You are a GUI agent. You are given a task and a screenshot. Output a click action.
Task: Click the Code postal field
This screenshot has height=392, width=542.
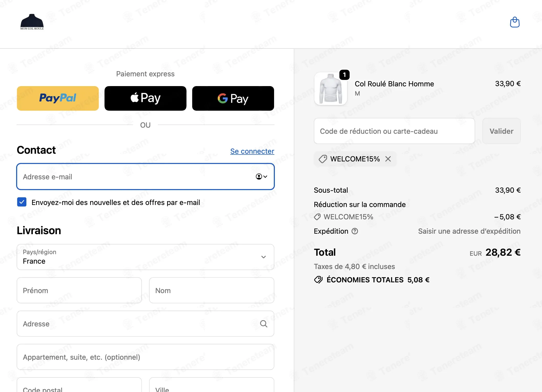point(79,385)
